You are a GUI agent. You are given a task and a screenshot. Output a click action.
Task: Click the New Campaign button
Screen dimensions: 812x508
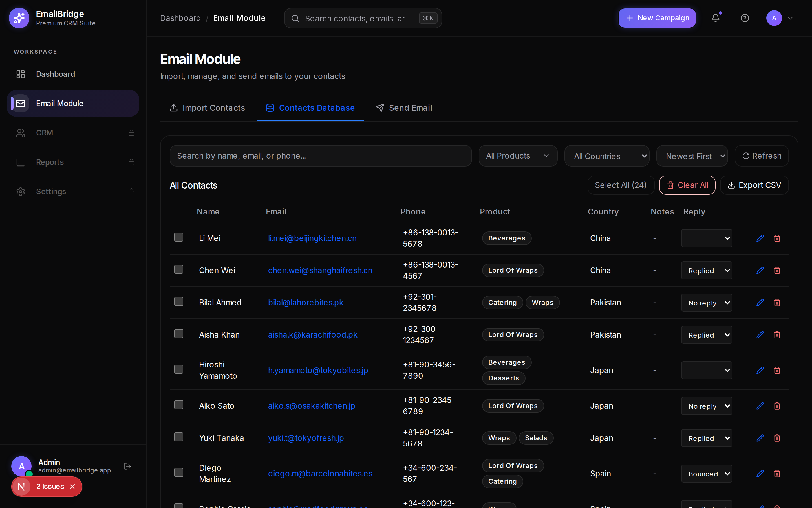(657, 18)
